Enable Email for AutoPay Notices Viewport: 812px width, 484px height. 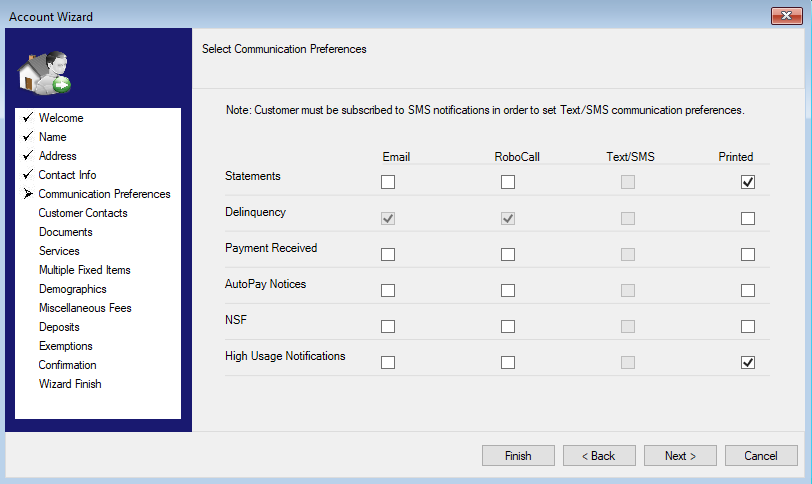pos(388,290)
